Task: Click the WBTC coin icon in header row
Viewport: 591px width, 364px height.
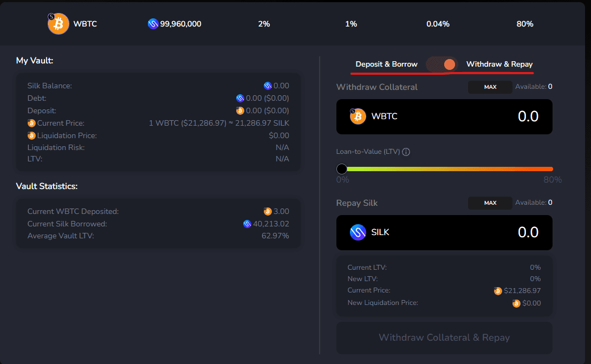Action: [x=59, y=24]
